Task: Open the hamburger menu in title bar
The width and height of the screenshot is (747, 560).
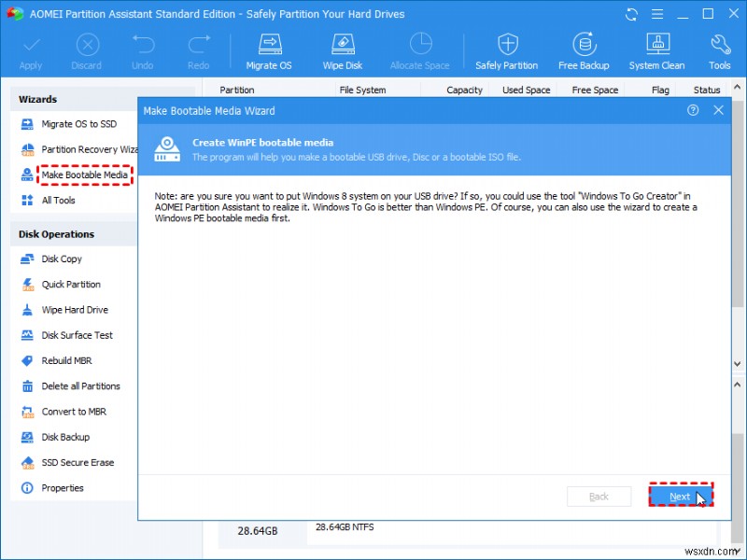Action: (x=657, y=14)
